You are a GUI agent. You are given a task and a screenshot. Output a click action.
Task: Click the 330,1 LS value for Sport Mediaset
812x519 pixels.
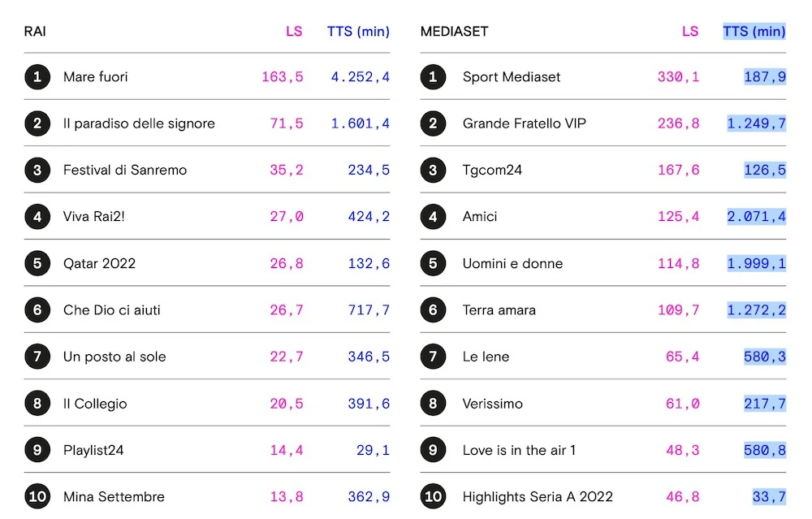click(678, 77)
